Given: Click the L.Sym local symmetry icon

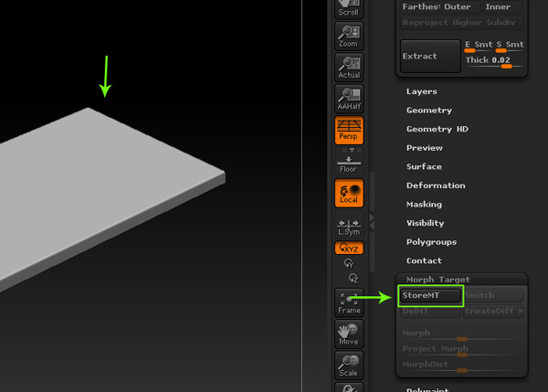Looking at the screenshot, I should (x=348, y=228).
